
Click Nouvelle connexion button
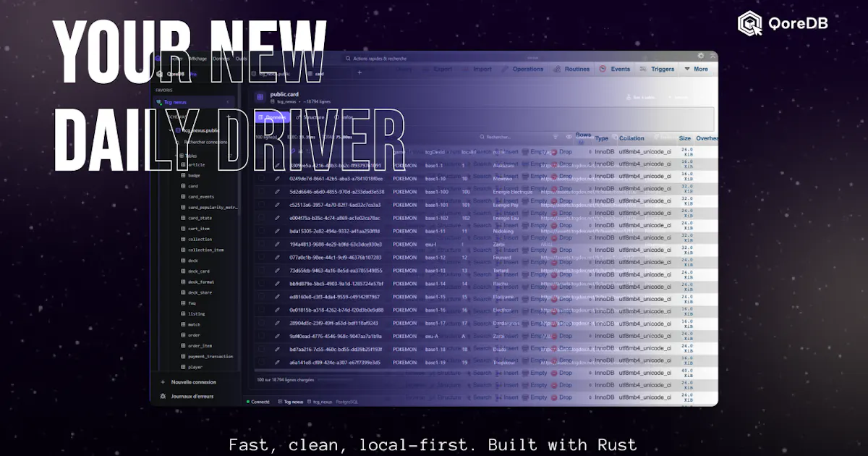pos(188,382)
